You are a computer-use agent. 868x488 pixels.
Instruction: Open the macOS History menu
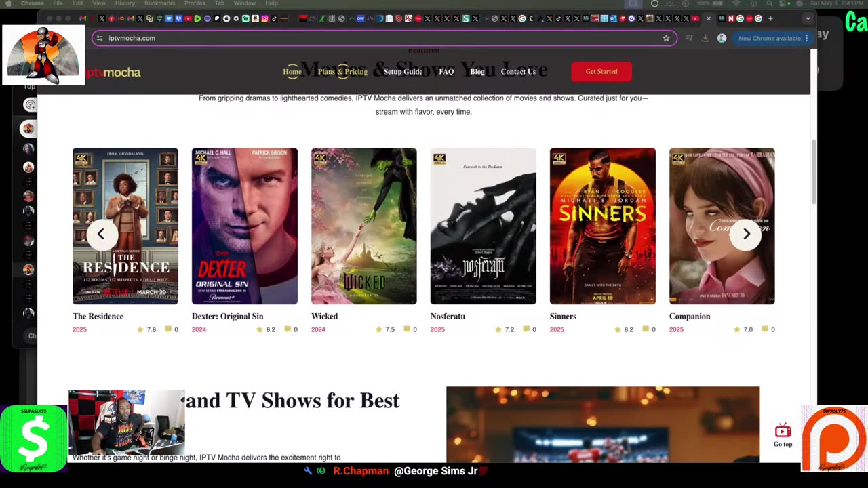coord(125,3)
